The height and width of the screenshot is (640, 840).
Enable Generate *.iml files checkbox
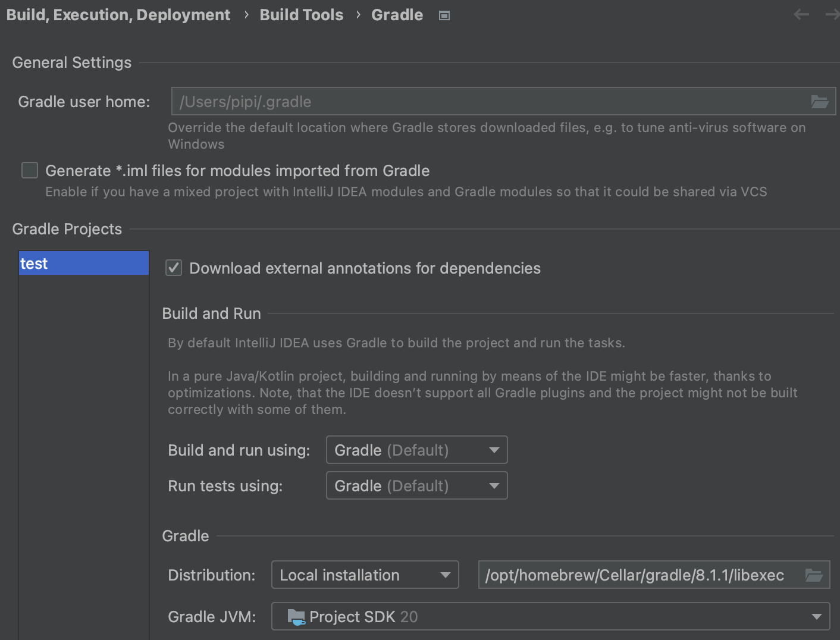[30, 171]
